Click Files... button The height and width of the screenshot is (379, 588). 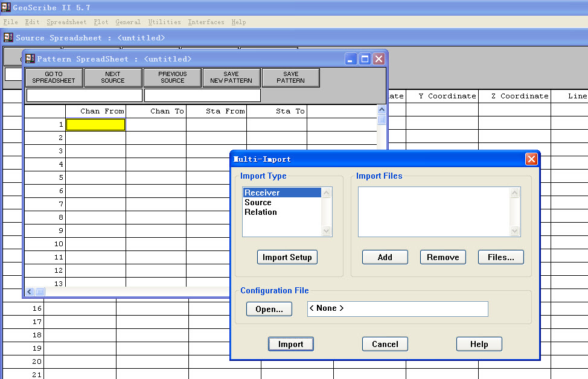point(501,257)
